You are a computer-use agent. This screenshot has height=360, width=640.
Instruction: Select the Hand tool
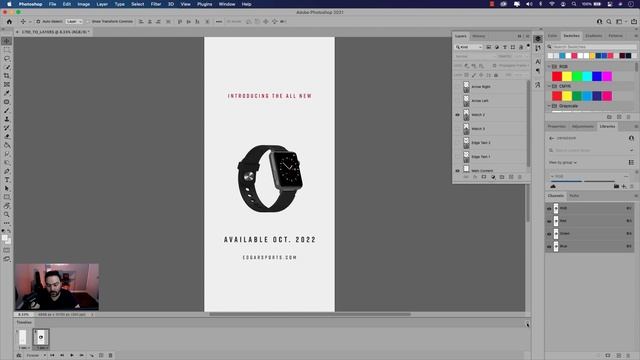click(x=7, y=206)
